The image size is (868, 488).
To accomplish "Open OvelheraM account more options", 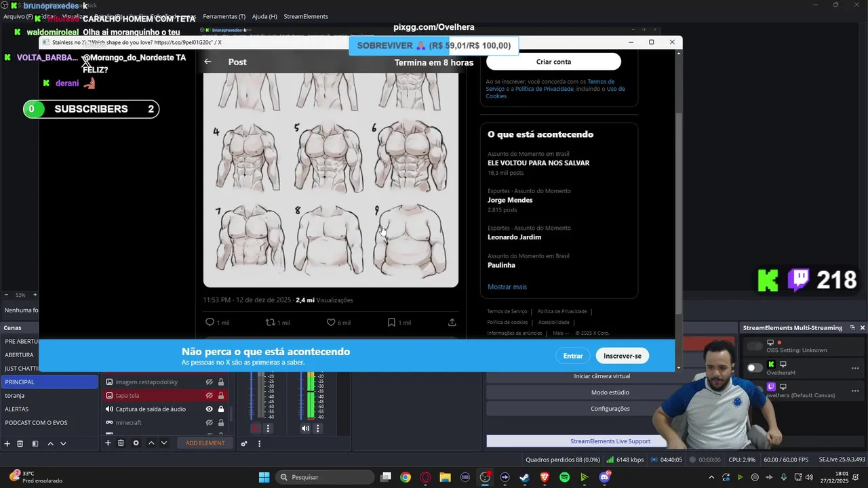I will 855,368.
